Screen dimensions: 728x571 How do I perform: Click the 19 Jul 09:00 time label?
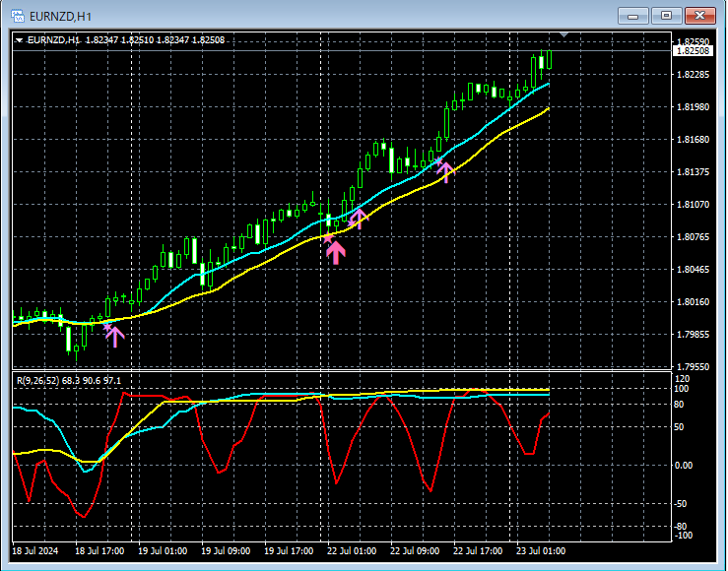point(226,551)
